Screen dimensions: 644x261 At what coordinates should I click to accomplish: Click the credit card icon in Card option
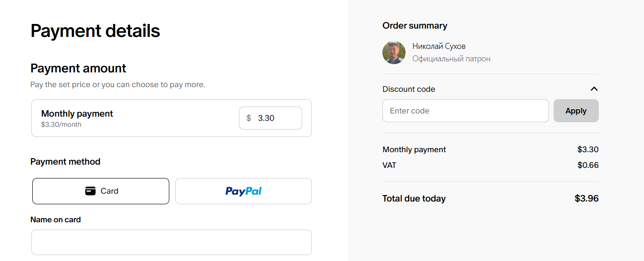(x=90, y=191)
